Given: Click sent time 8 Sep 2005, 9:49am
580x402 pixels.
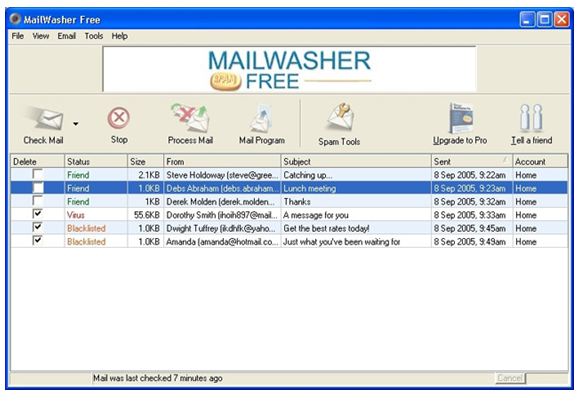Looking at the screenshot, I should (x=470, y=241).
